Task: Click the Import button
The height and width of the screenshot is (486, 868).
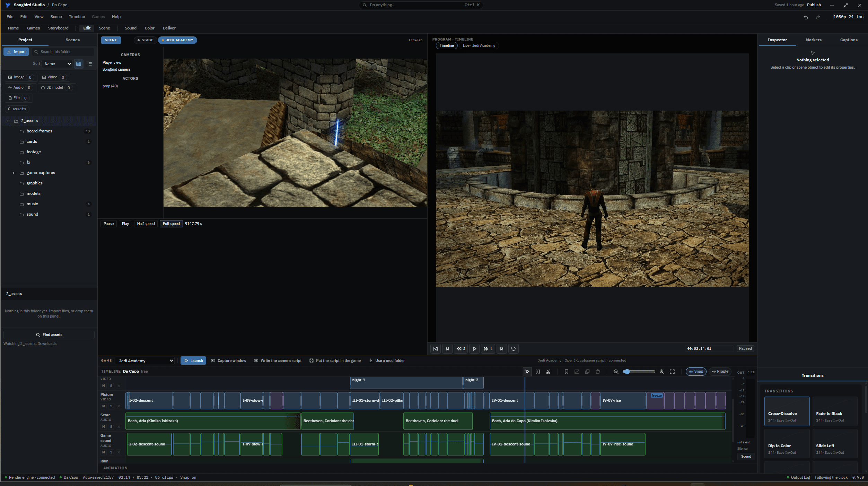Action: (x=16, y=52)
